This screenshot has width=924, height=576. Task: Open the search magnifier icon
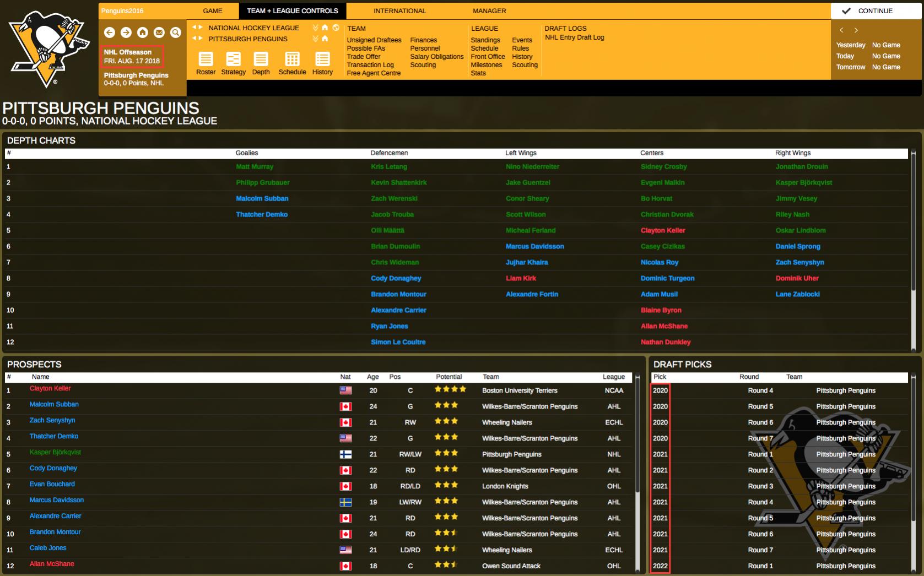(x=176, y=32)
